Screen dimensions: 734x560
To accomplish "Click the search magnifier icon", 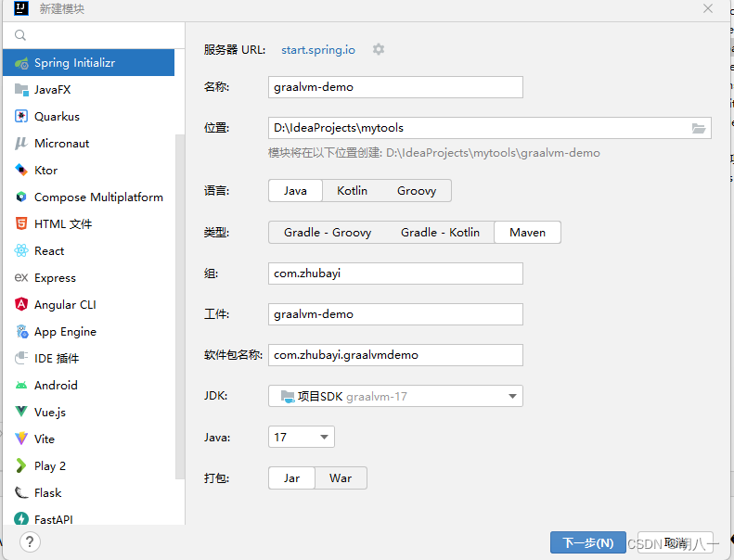I will pyautogui.click(x=20, y=35).
